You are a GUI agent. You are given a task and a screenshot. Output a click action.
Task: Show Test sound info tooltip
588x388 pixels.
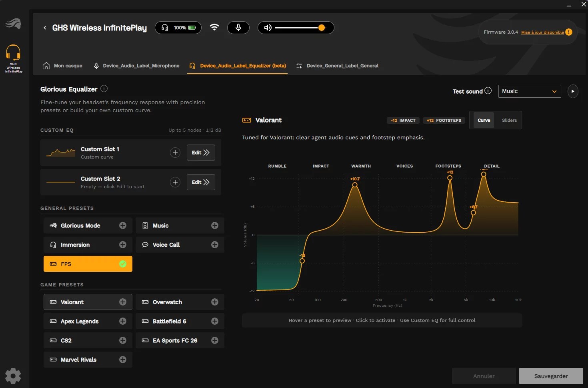488,91
